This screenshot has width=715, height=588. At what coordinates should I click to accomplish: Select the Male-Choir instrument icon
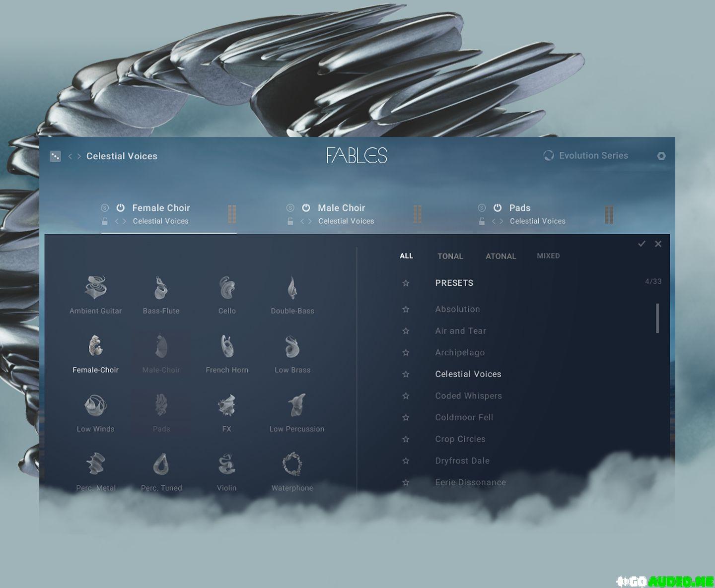(x=161, y=346)
